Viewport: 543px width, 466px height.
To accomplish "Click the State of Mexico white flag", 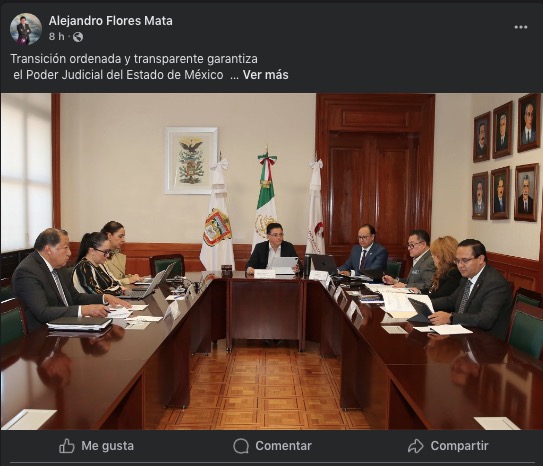I will coord(217,215).
